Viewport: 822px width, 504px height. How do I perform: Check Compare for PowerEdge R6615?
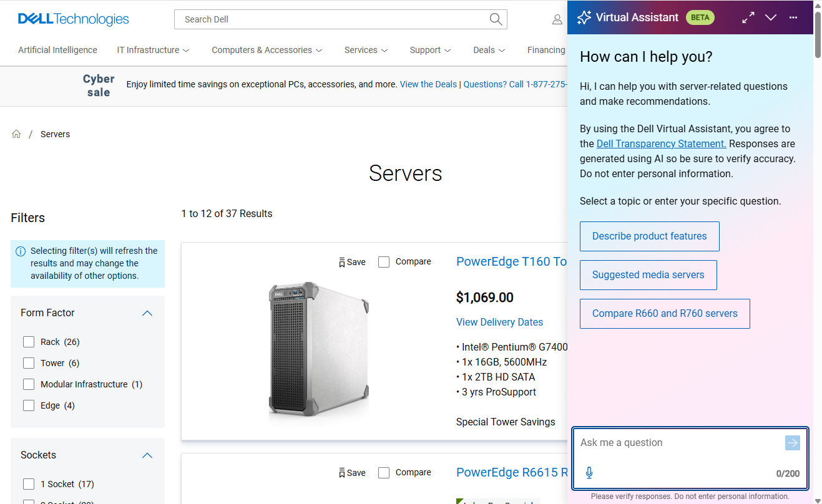pyautogui.click(x=384, y=473)
